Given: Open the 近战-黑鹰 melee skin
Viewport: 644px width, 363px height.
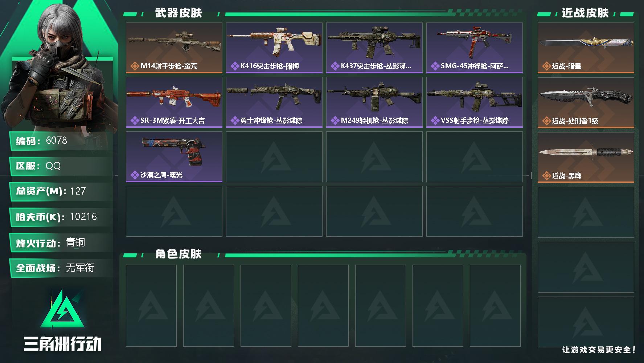Looking at the screenshot, I should (x=586, y=158).
